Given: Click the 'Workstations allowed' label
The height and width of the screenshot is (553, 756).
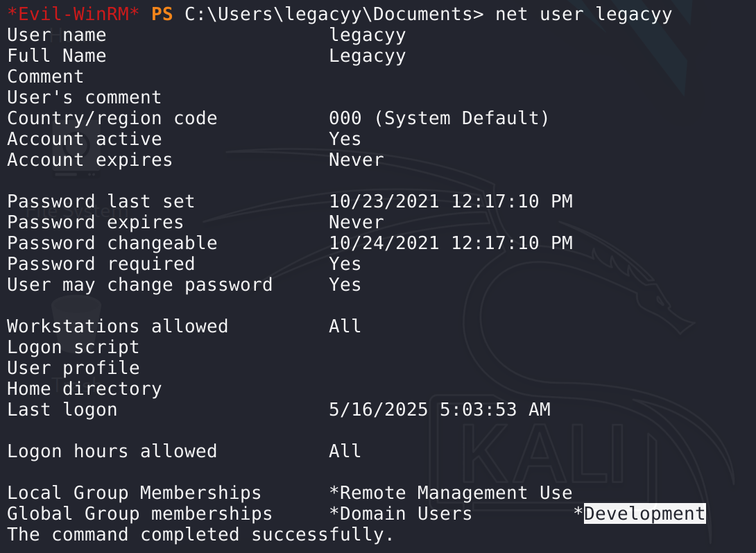Looking at the screenshot, I should point(117,327).
